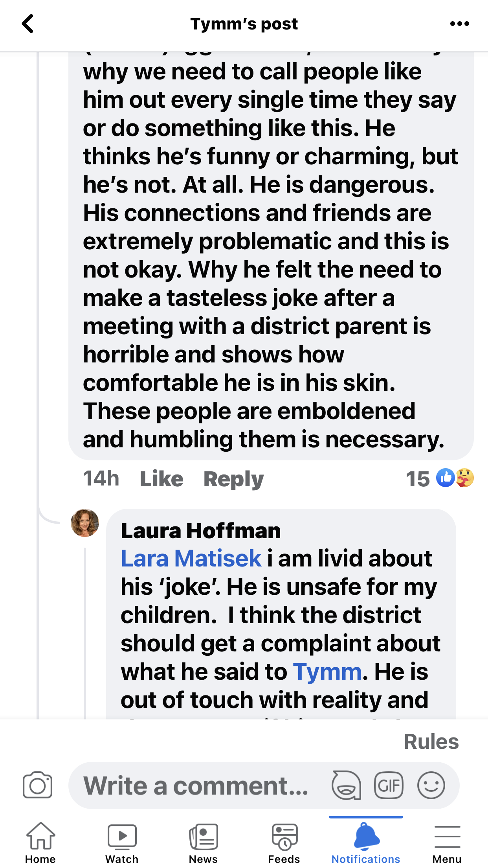Tap the Tymm mention link
This screenshot has height=868, width=488.
pyautogui.click(x=327, y=671)
